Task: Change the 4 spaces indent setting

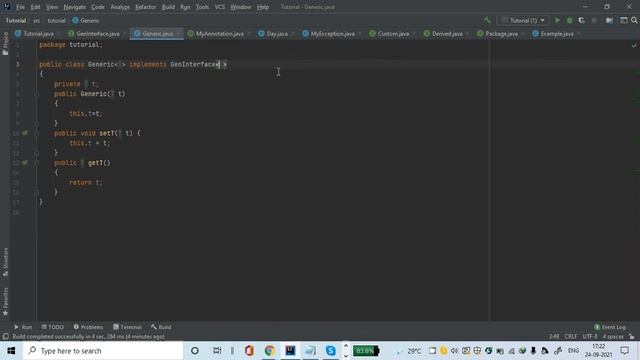Action: (613, 336)
